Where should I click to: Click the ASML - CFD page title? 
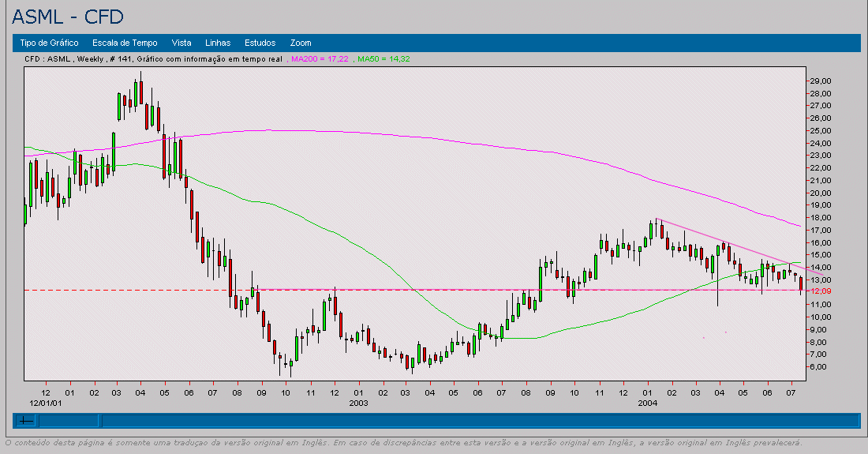click(68, 17)
